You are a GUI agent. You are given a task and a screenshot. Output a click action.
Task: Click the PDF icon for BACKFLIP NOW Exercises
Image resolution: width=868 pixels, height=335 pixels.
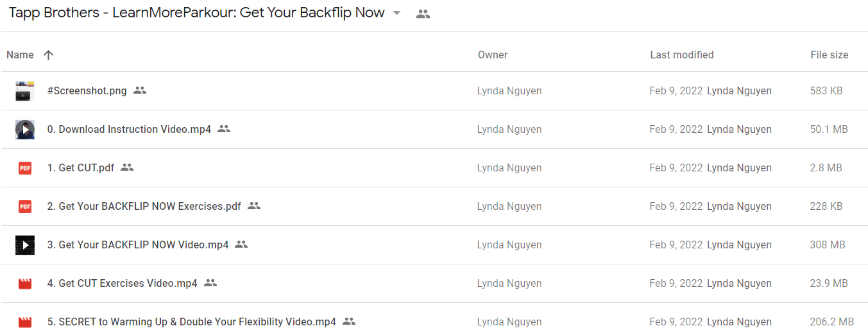pos(24,207)
